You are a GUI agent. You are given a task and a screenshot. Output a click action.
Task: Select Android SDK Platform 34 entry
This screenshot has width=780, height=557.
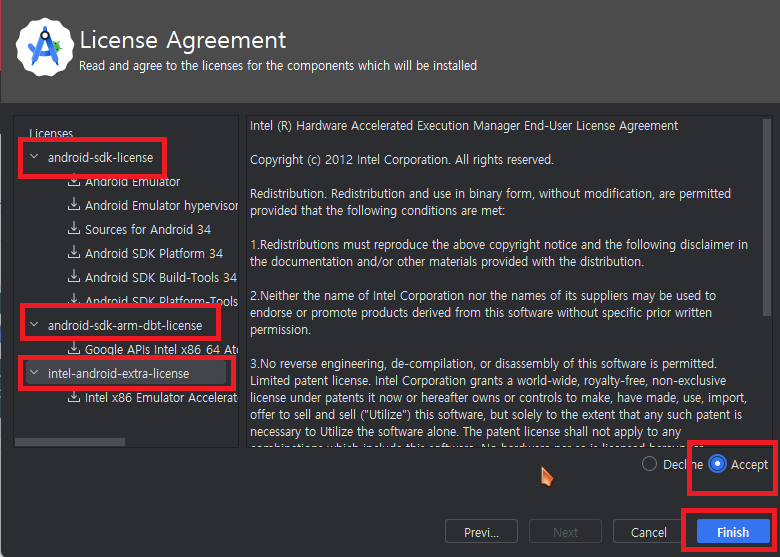point(154,253)
